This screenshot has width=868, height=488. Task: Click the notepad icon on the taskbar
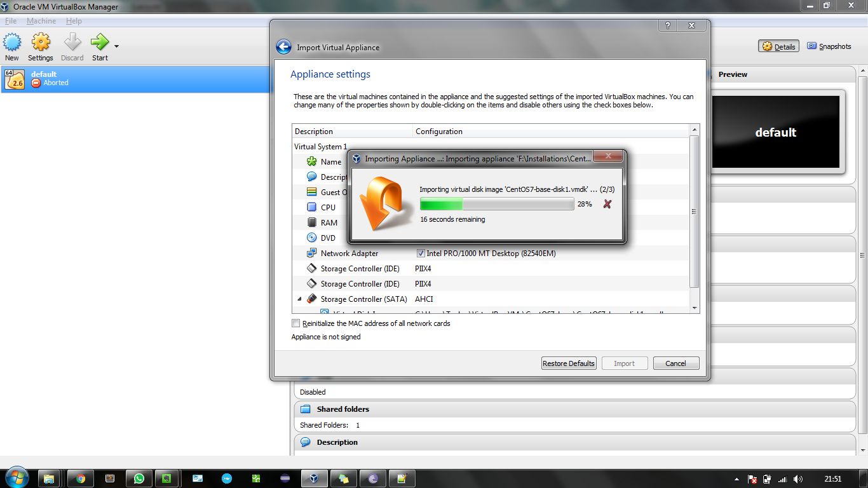click(402, 478)
